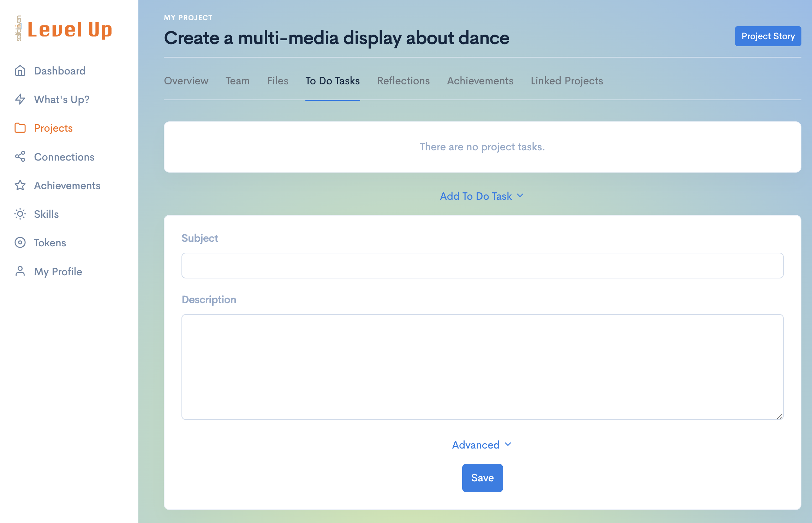Image resolution: width=812 pixels, height=523 pixels.
Task: Open the Level Up logo home
Action: click(64, 29)
